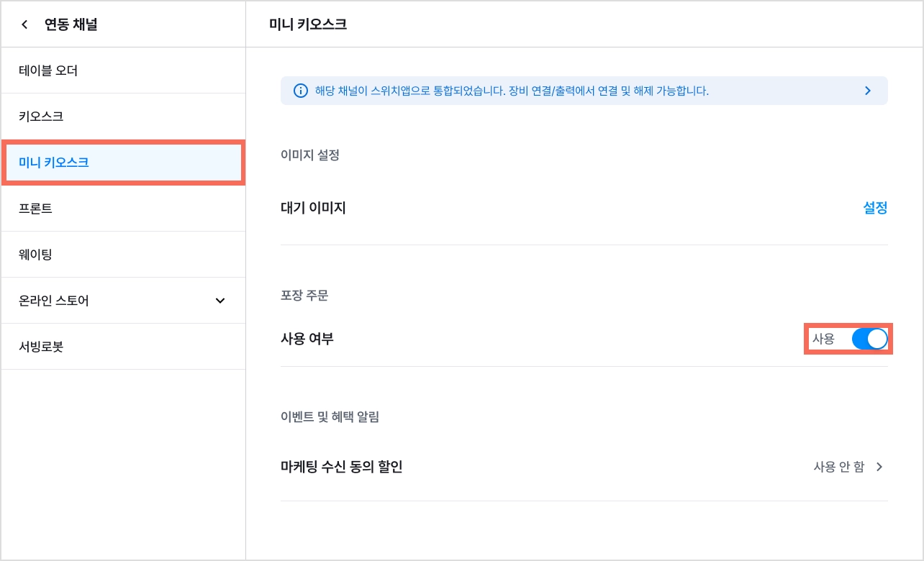
Task: Open the 프론트 channel menu
Action: (x=123, y=209)
